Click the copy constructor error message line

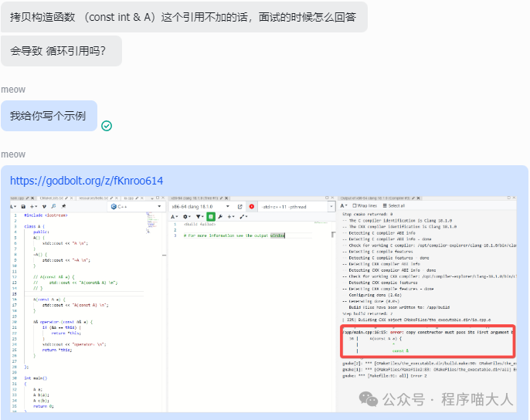click(x=427, y=332)
